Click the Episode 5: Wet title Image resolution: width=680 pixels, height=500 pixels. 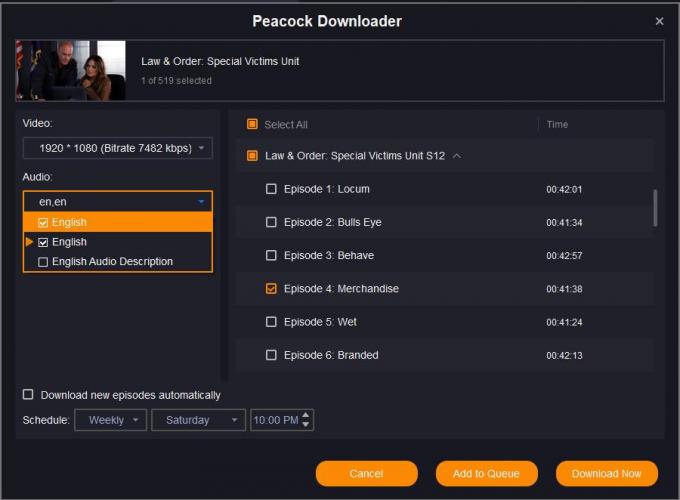pos(320,322)
